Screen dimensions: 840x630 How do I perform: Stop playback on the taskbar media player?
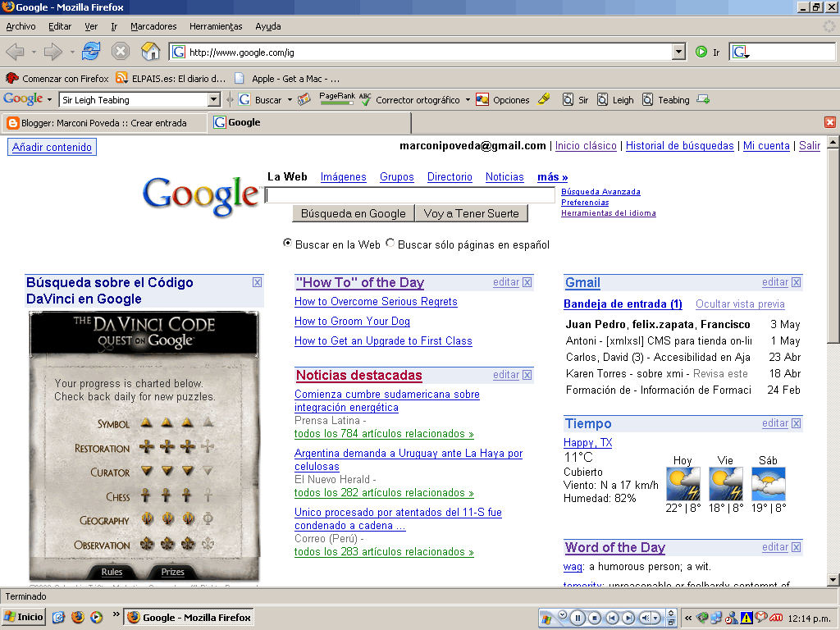(594, 618)
